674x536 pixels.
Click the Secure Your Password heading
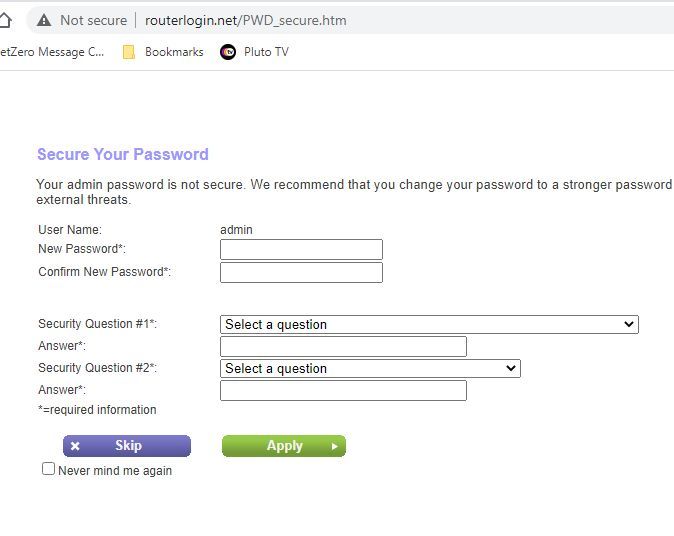[x=122, y=154]
